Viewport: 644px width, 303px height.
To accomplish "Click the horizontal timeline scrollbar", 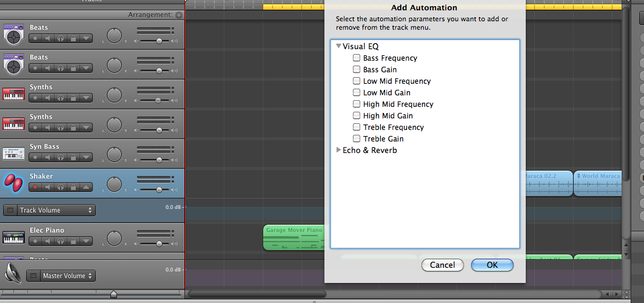I will [257, 294].
